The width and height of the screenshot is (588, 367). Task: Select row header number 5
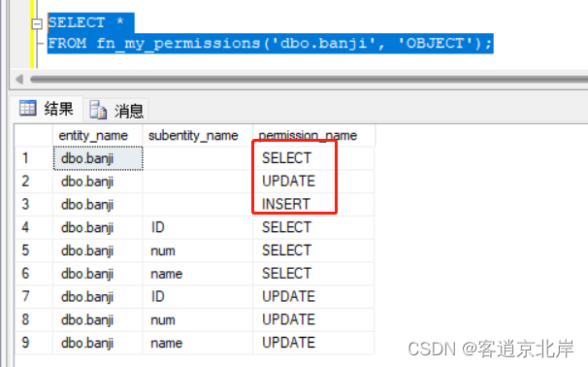pos(34,250)
